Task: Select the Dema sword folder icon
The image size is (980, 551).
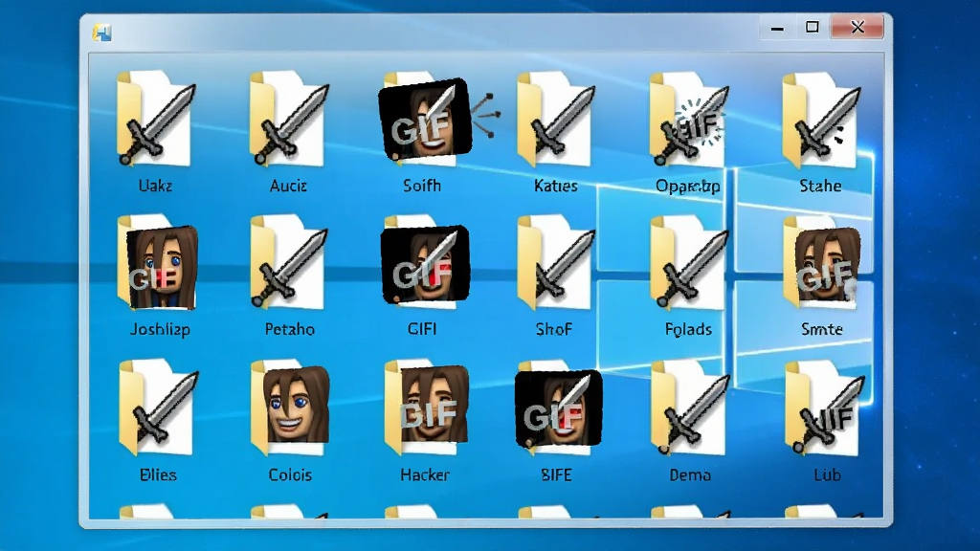Action: [690, 408]
